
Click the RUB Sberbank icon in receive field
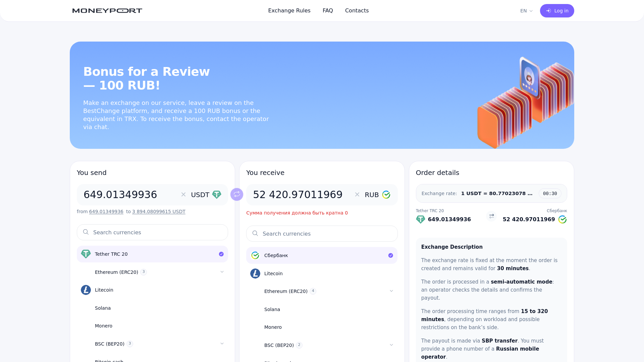point(386,195)
